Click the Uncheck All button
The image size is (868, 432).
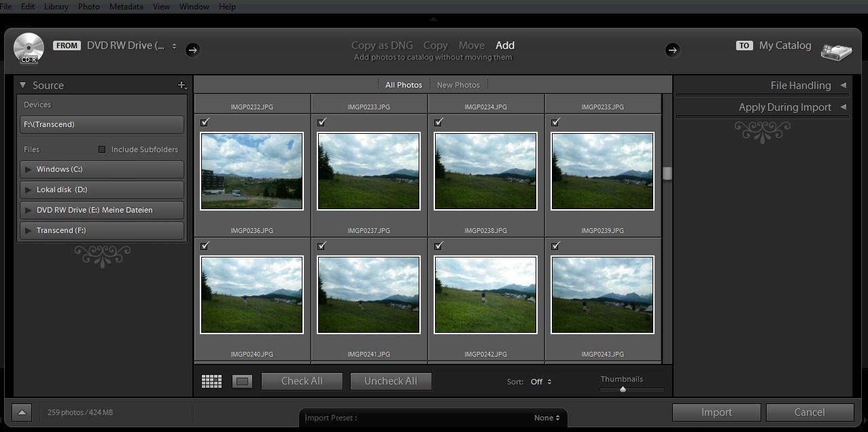point(391,381)
